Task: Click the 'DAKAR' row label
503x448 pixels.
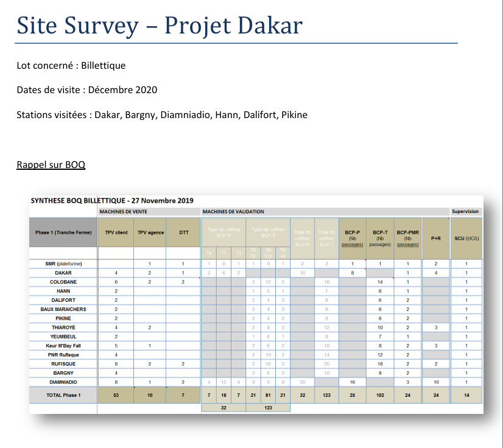Action: pyautogui.click(x=63, y=273)
